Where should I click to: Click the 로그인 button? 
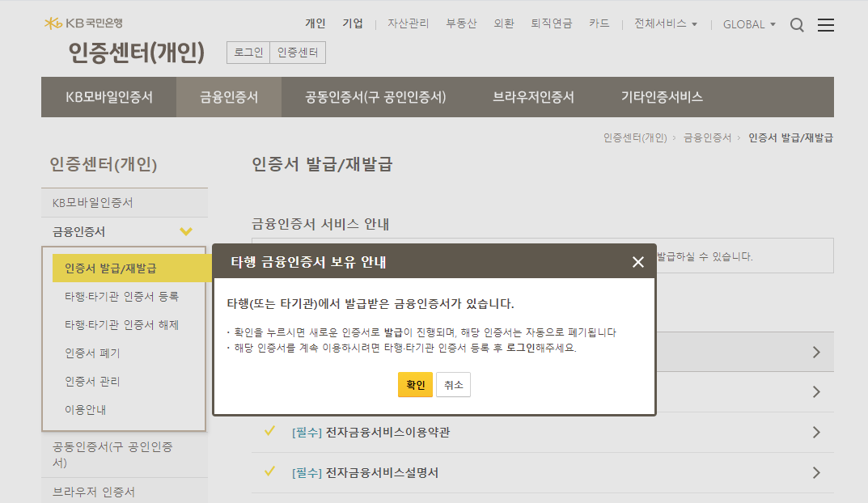click(248, 53)
